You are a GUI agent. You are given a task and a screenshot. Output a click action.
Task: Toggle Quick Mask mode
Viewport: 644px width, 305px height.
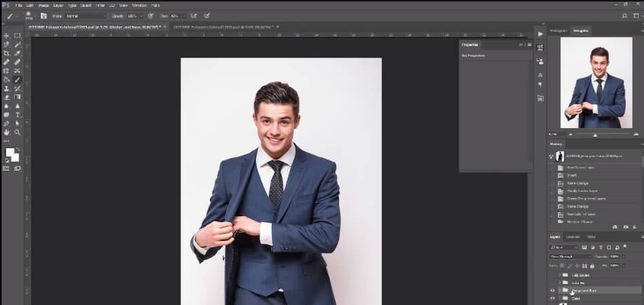tap(6, 168)
